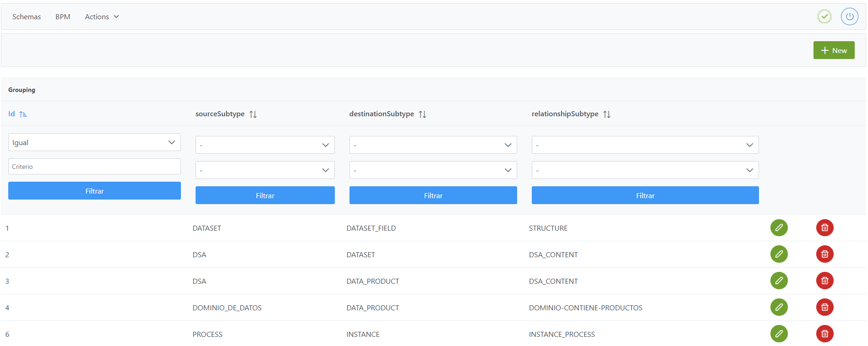Viewport: 868px width, 346px height.
Task: Delete the DOMINIO_DE_DATOS row
Action: [824, 308]
